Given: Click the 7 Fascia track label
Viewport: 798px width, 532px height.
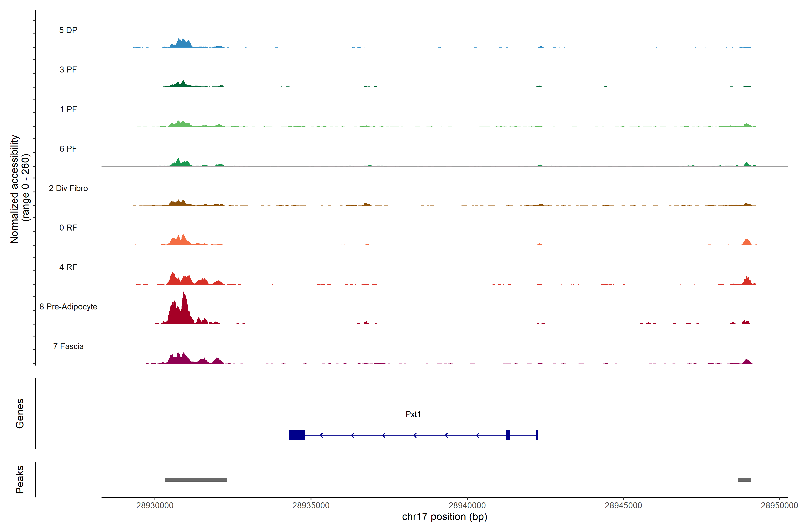Looking at the screenshot, I should 68,346.
